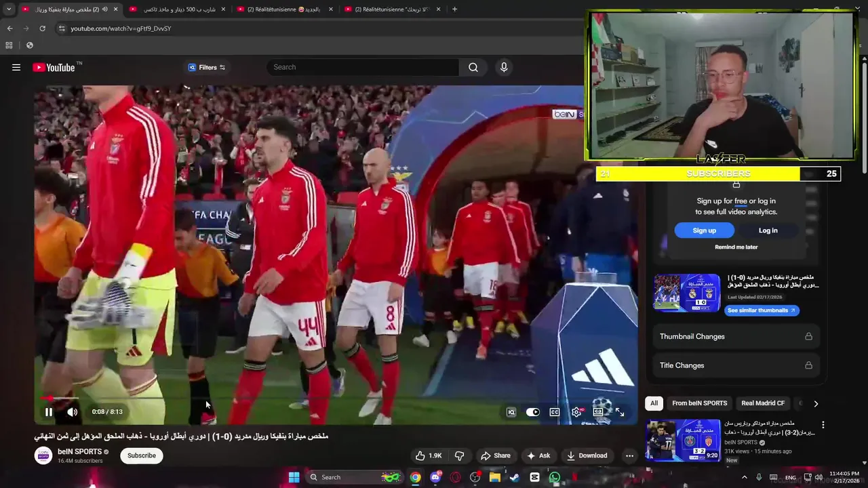Open globe bookmark in bookmarks bar
Viewport: 868px width, 488px height.
coord(29,45)
